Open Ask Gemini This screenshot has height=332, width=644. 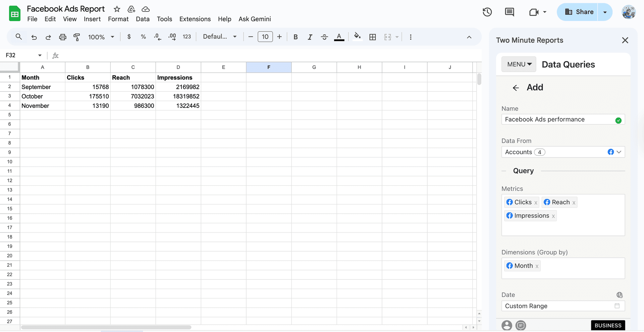click(x=255, y=19)
